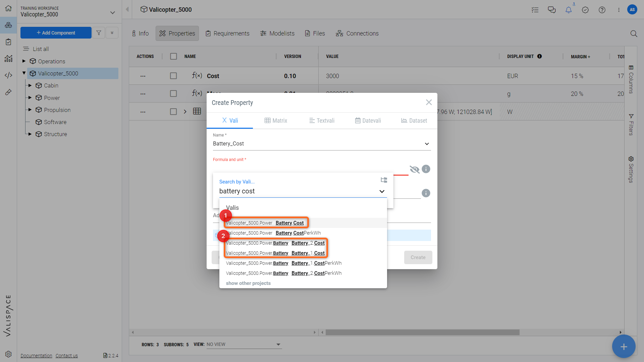Screen dimensions: 644x362
Task: Open the View selector dropdown
Action: coord(244,345)
